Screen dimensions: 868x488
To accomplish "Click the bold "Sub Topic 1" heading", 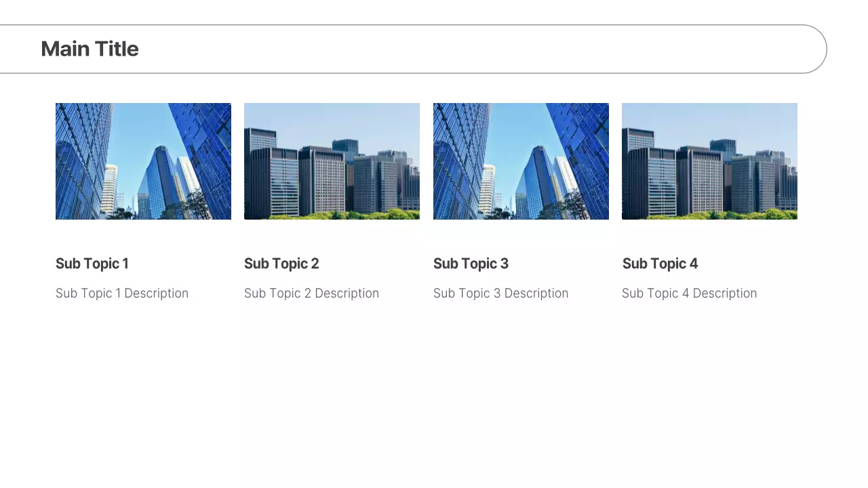I will [x=92, y=264].
